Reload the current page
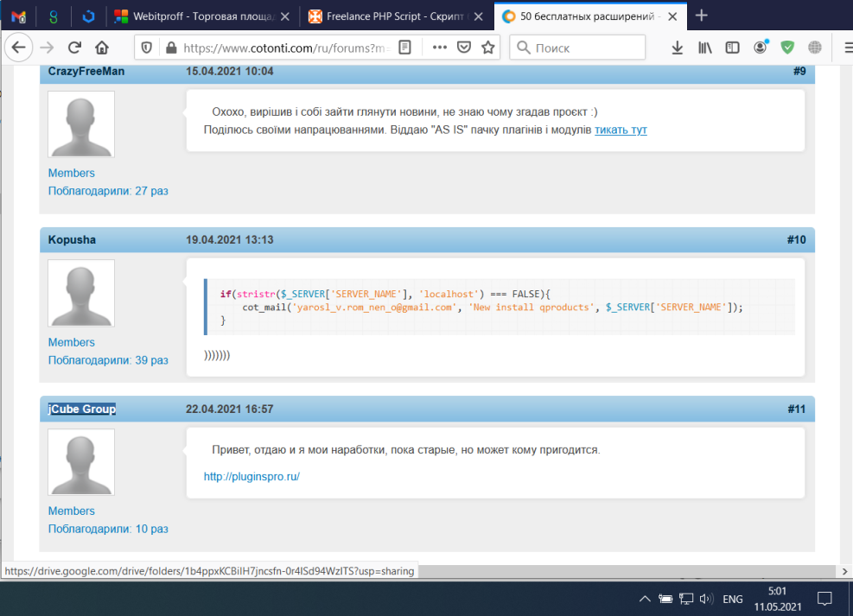 coord(75,48)
